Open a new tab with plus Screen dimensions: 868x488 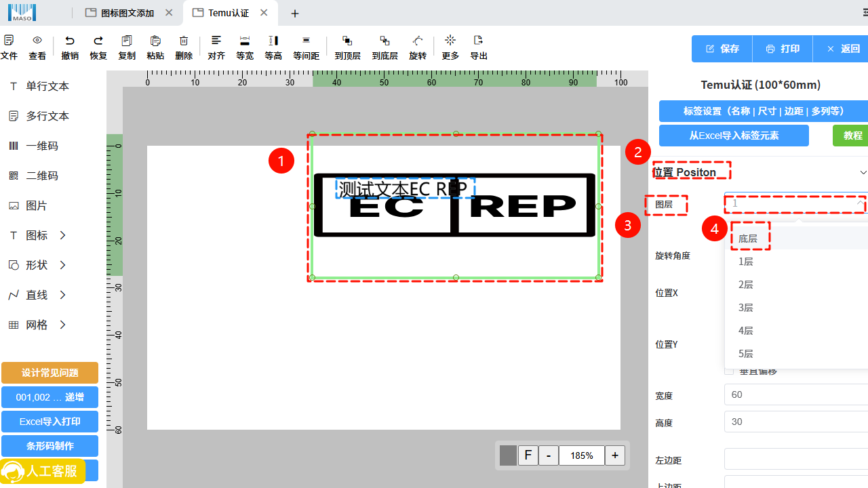295,14
